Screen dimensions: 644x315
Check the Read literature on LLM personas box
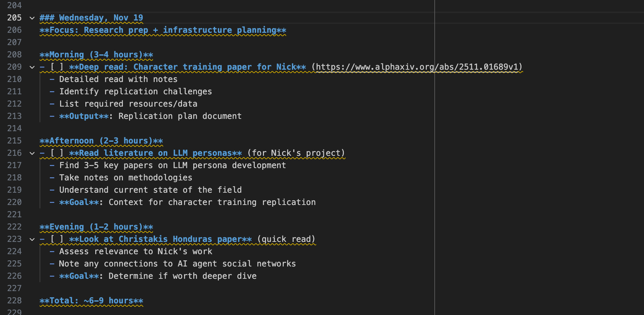pos(57,153)
